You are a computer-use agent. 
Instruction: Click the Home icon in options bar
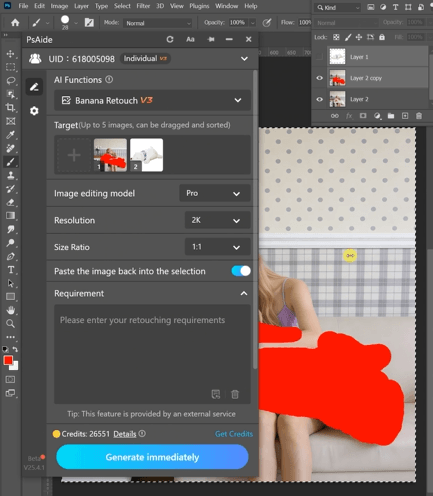click(15, 23)
